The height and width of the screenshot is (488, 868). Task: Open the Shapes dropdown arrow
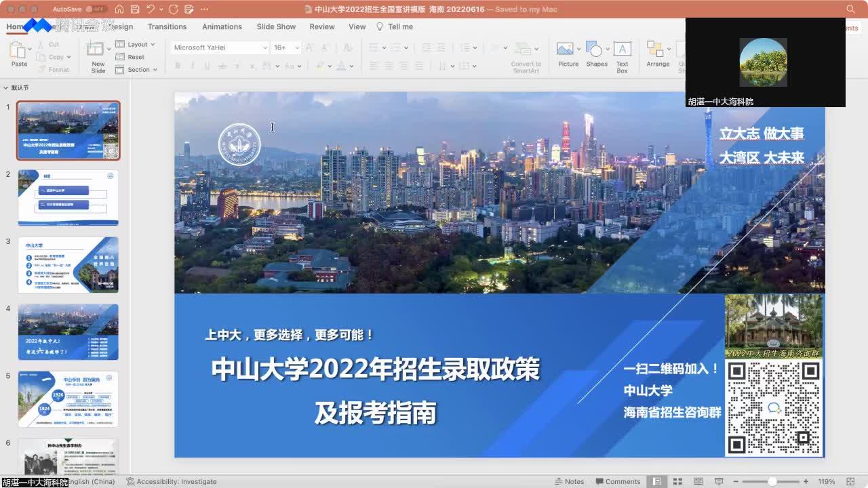click(606, 49)
